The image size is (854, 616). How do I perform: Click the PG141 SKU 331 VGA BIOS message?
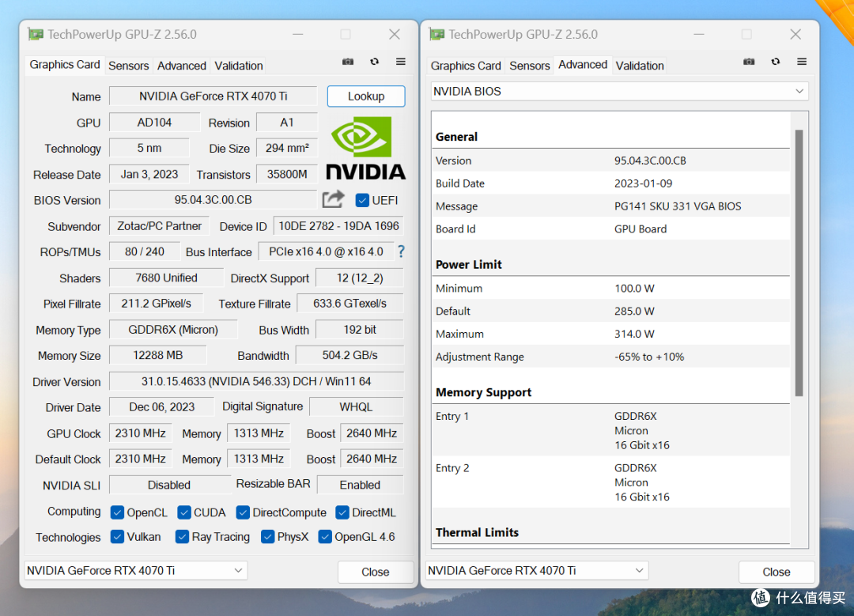click(678, 206)
